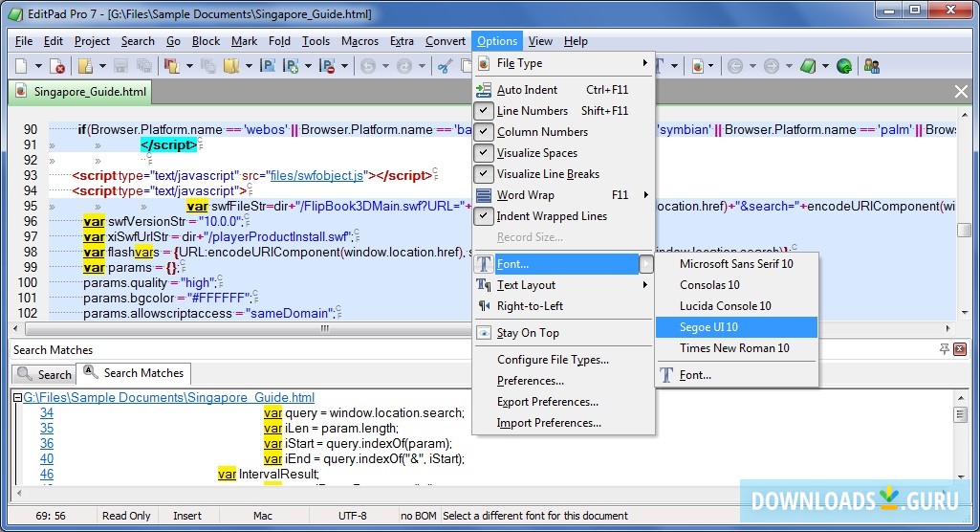This screenshot has height=532, width=980.
Task: Click the Remove from Project icon with red minus
Action: (x=327, y=66)
